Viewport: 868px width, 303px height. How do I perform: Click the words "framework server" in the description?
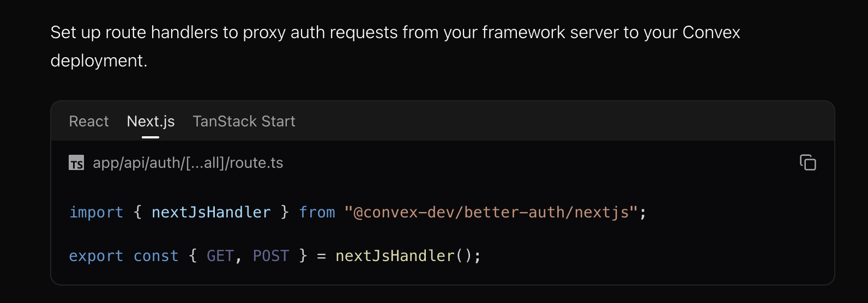click(551, 33)
